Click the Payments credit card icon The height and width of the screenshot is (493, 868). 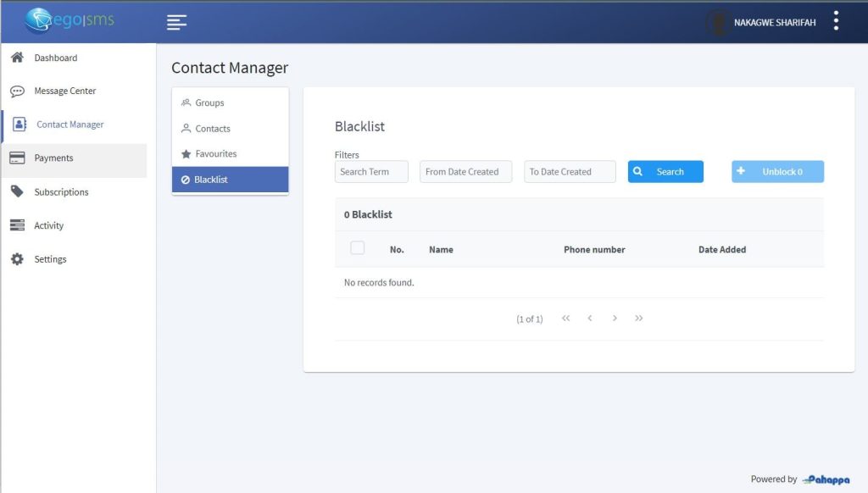[17, 158]
